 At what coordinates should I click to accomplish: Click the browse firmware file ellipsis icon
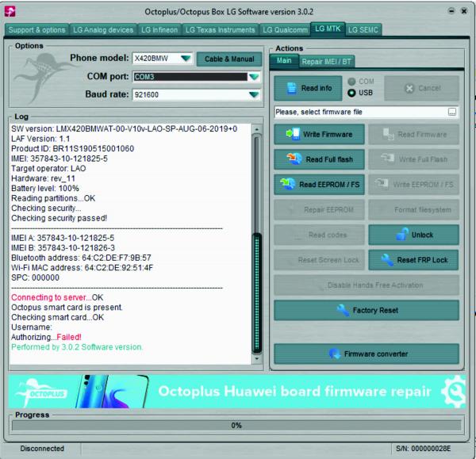pyautogui.click(x=452, y=112)
